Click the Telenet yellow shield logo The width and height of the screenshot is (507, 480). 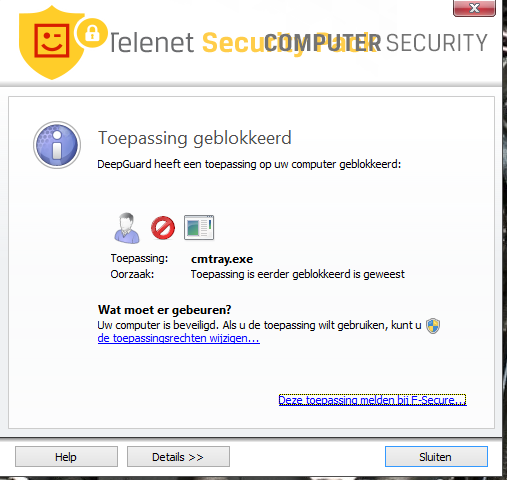52,43
